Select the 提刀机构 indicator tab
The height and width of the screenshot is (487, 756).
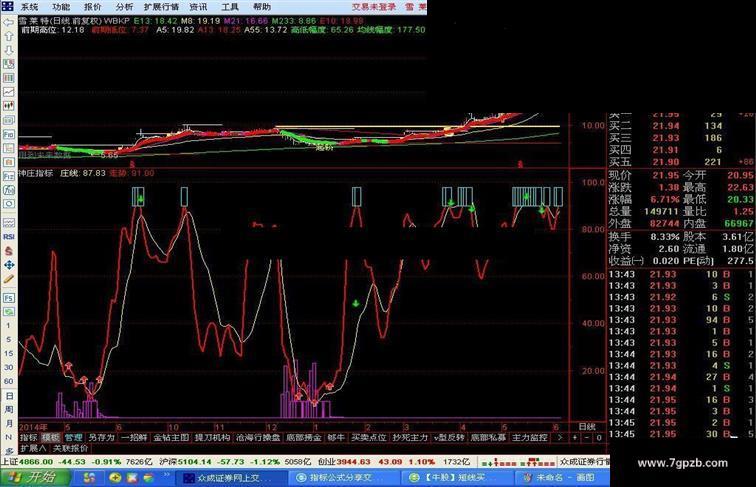click(x=213, y=437)
